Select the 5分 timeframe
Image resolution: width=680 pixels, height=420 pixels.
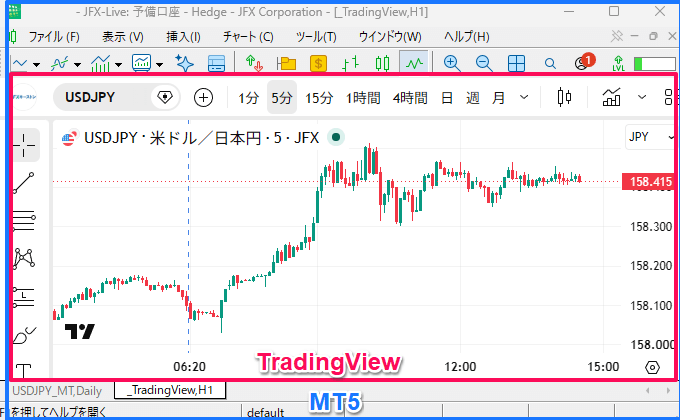tap(282, 98)
